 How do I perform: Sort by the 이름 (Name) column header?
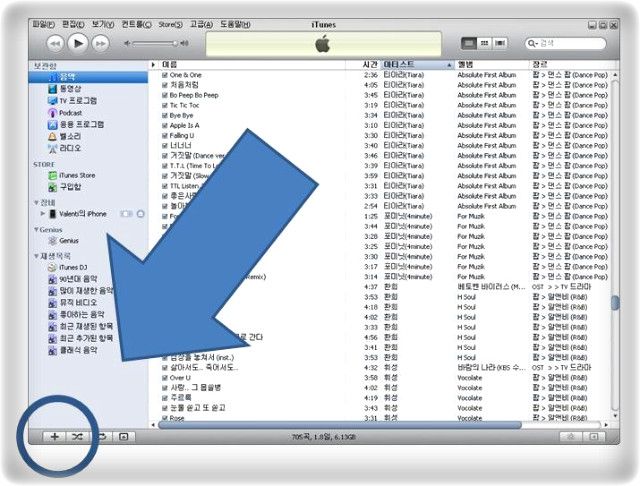pos(251,64)
